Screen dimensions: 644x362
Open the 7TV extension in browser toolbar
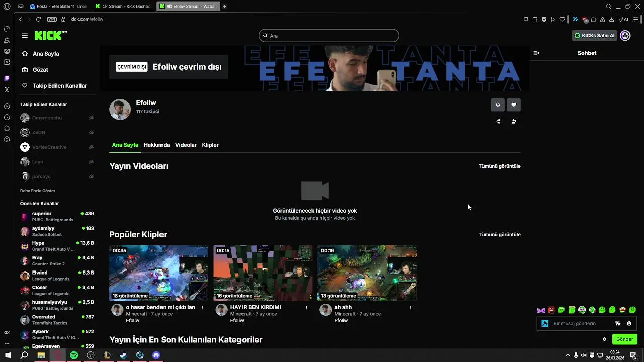pos(575,19)
